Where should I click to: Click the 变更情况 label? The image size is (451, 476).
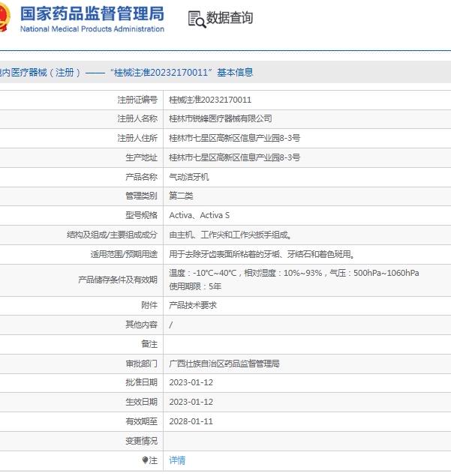(x=141, y=441)
